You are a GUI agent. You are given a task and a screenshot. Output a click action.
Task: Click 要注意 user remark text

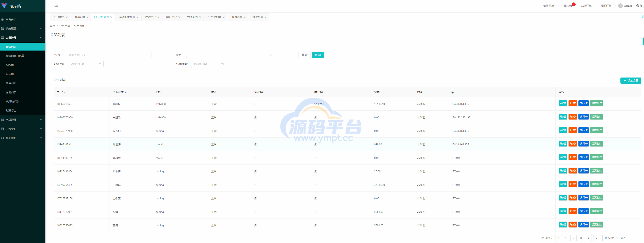click(x=318, y=104)
